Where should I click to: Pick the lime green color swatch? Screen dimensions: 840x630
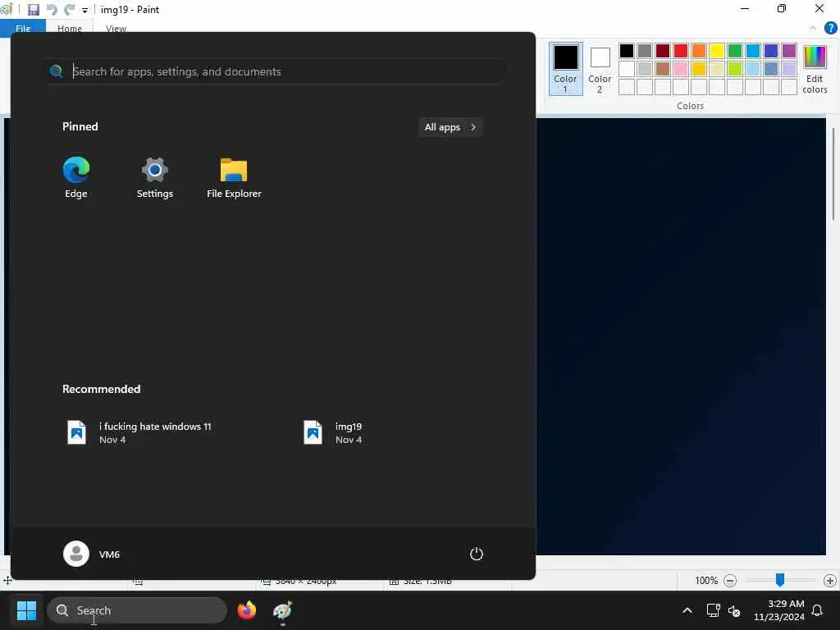734,69
